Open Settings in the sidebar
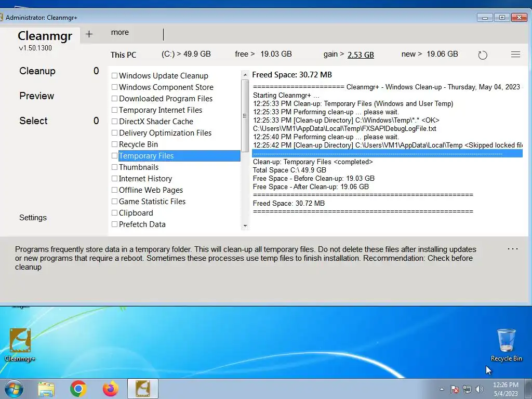Viewport: 532px width, 399px height. (x=33, y=218)
